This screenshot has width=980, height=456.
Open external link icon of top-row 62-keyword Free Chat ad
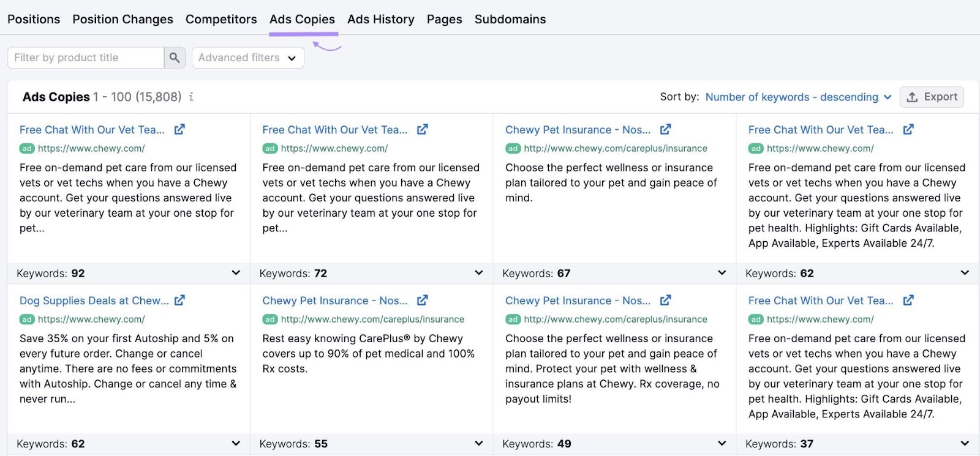pos(908,129)
